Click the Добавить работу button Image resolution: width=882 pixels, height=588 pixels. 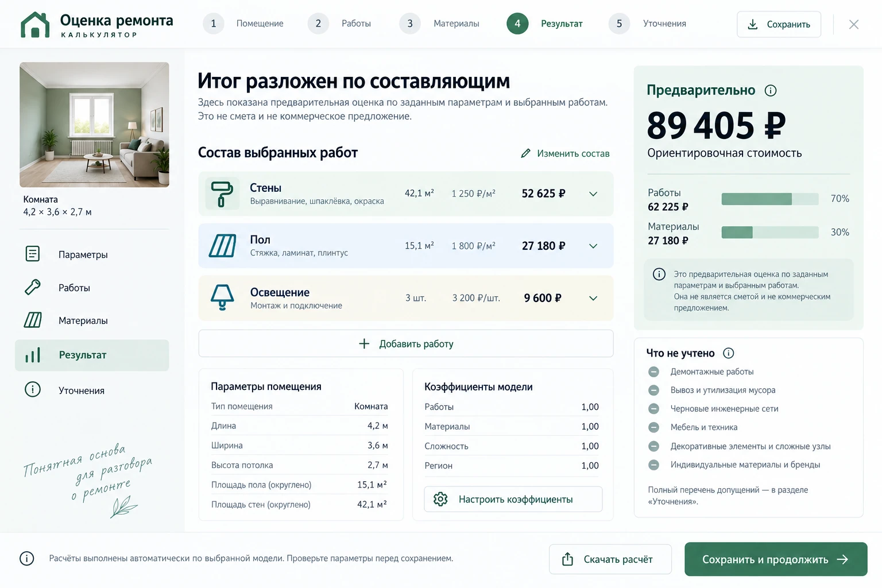click(406, 343)
